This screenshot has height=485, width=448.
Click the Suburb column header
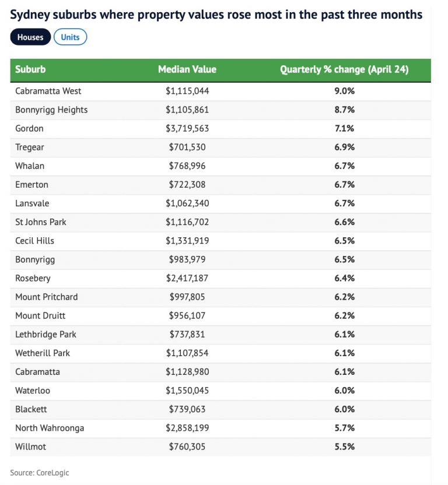click(x=30, y=69)
